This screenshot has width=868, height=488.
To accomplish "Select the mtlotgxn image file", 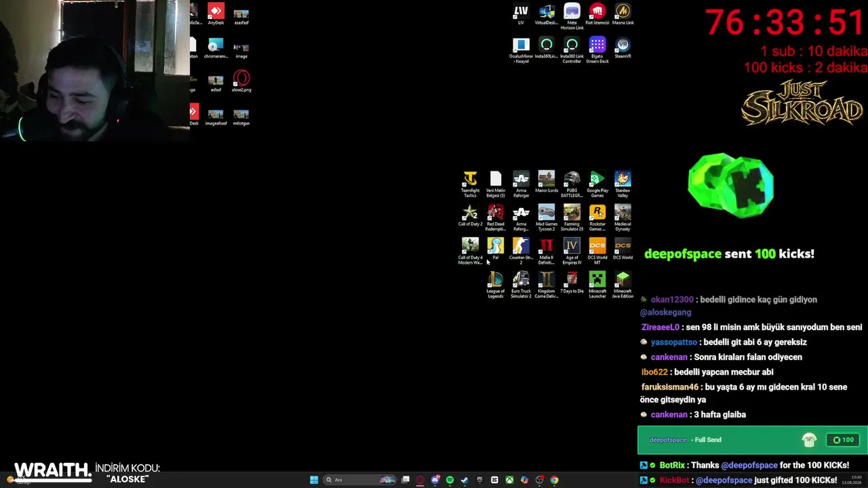I will point(241,116).
